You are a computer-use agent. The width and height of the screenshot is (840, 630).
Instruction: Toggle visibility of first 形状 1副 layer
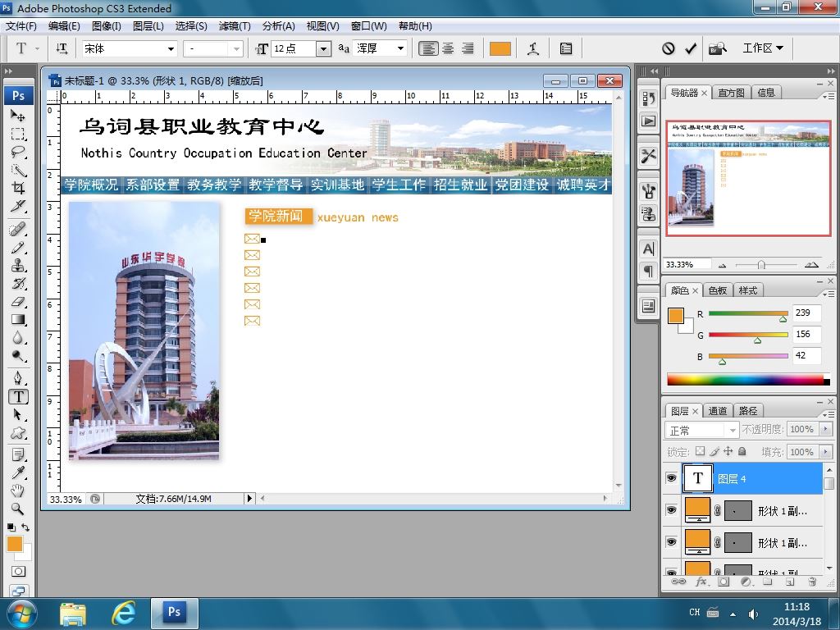pyautogui.click(x=671, y=510)
